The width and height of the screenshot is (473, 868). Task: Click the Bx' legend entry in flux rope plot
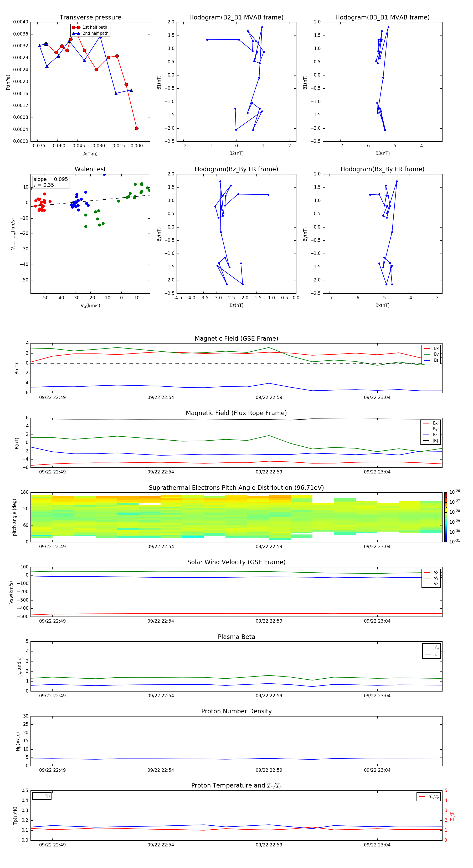pos(431,423)
